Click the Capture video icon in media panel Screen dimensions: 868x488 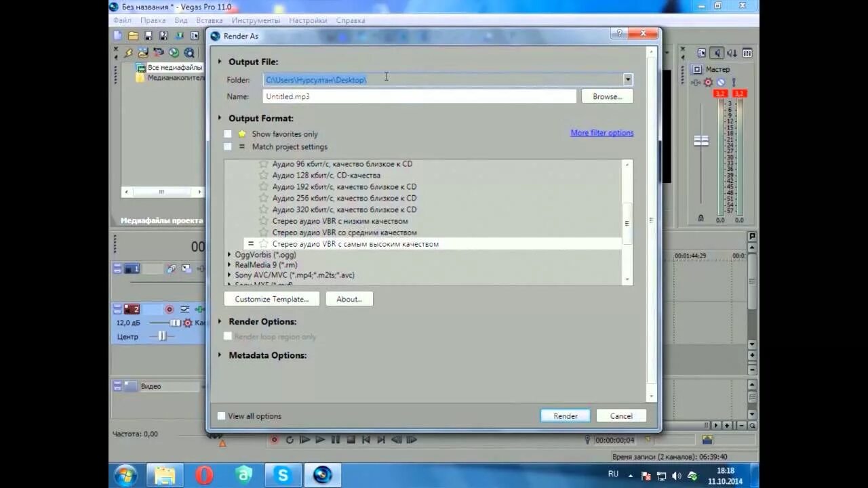pos(159,52)
